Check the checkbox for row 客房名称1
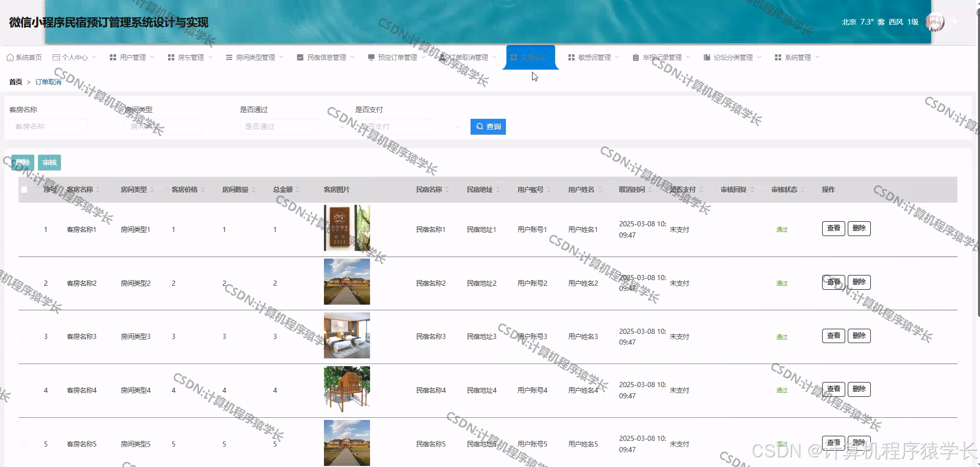The width and height of the screenshot is (980, 467). tap(24, 229)
